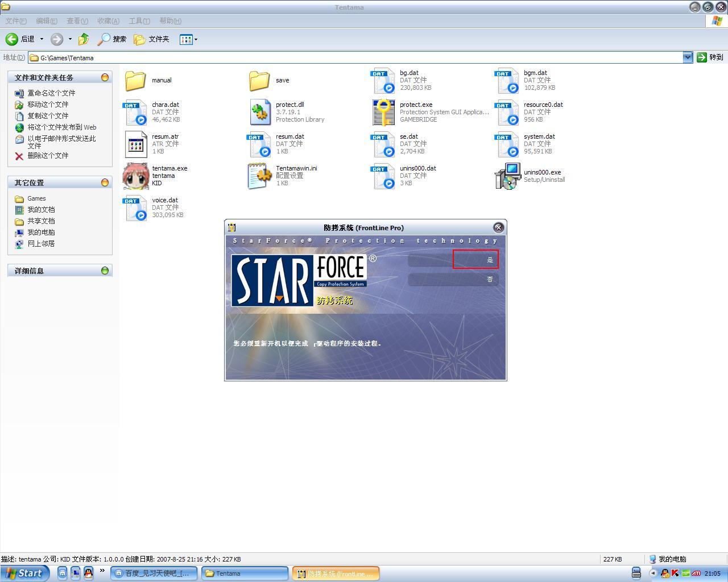Show hidden system tray icons arrow
This screenshot has width=728, height=582.
[652, 573]
